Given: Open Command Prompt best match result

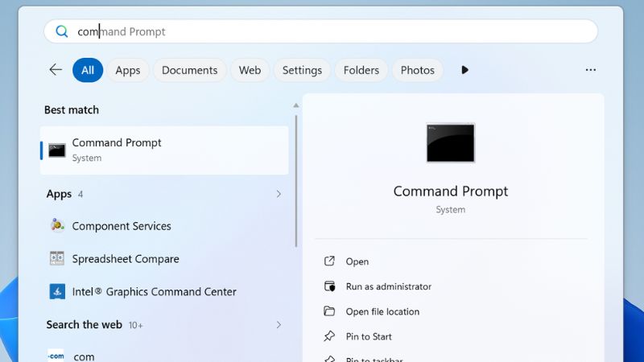Looking at the screenshot, I should pos(164,150).
